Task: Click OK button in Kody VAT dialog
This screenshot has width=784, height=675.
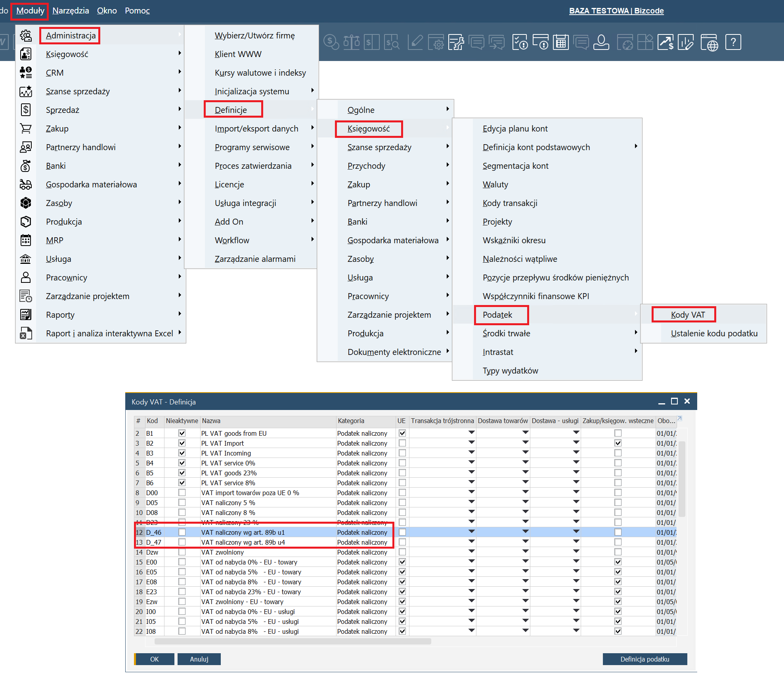Action: [154, 659]
